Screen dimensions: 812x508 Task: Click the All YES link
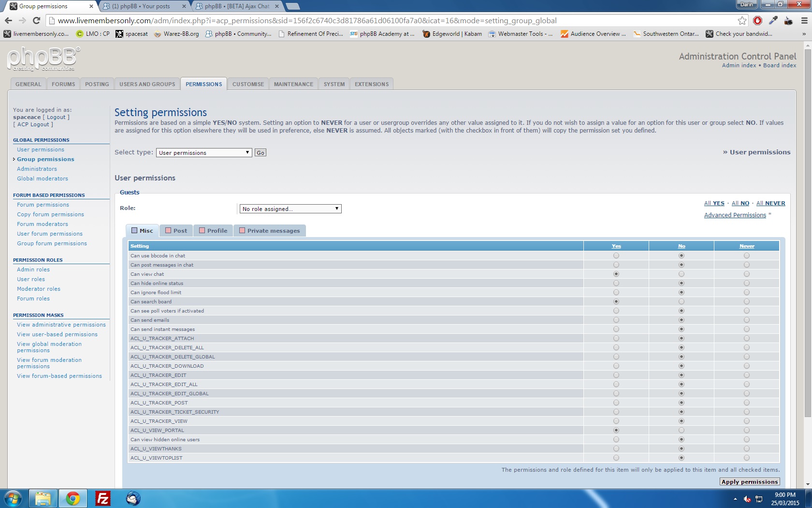[714, 203]
